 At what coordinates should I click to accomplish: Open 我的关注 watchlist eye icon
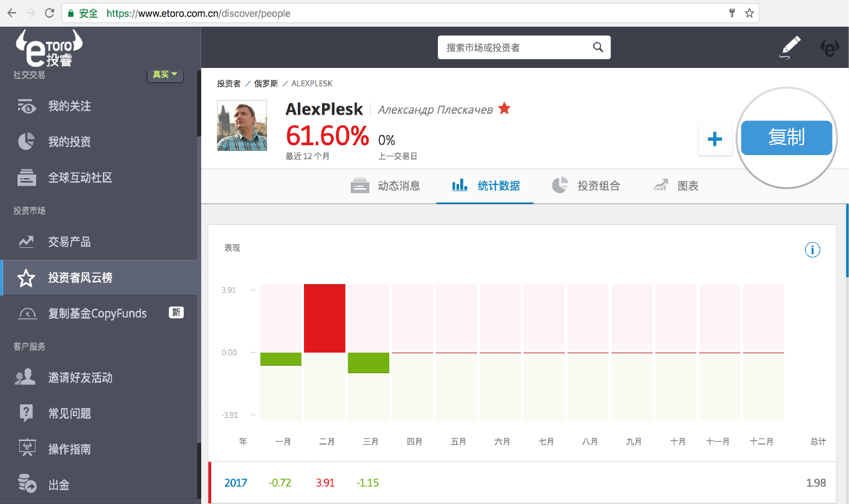[26, 106]
